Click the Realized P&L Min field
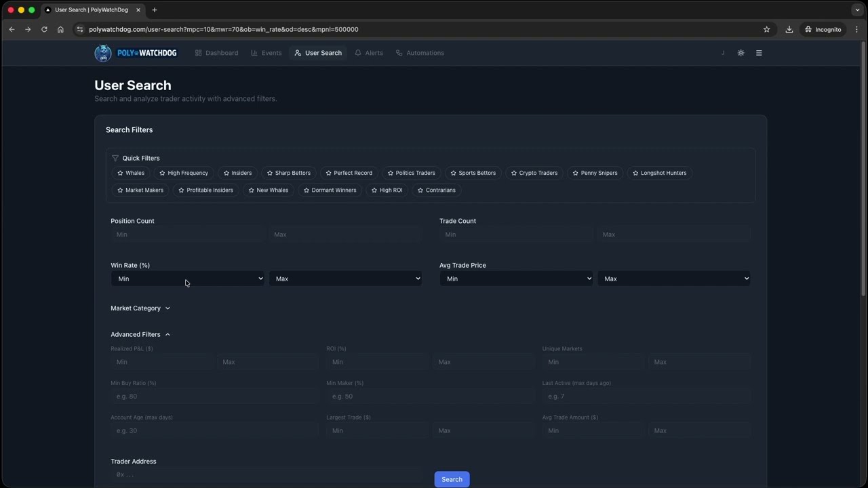This screenshot has height=488, width=868. [x=161, y=362]
